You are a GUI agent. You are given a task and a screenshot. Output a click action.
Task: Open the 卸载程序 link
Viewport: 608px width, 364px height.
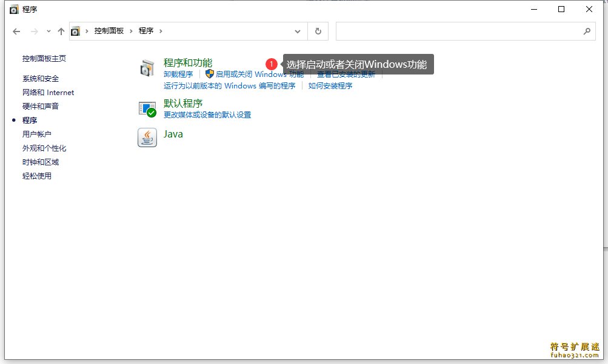pyautogui.click(x=178, y=74)
